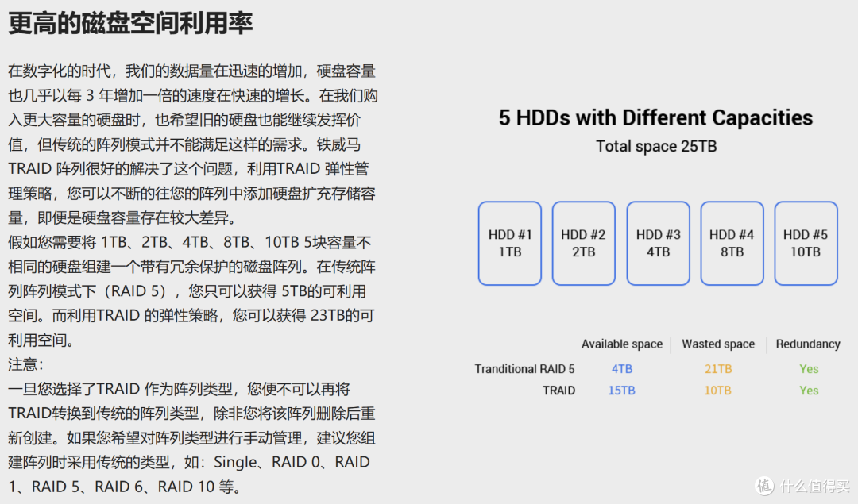Click the 'TRAID' row label in table
The width and height of the screenshot is (858, 504).
point(558,391)
